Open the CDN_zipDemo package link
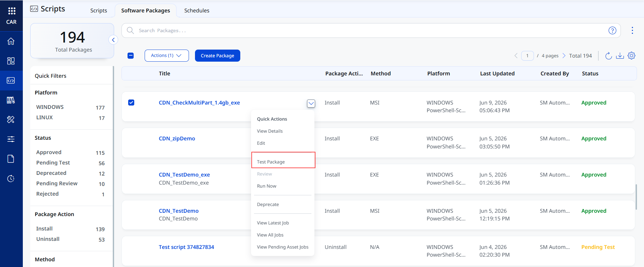Image resolution: width=644 pixels, height=267 pixels. pyautogui.click(x=177, y=138)
